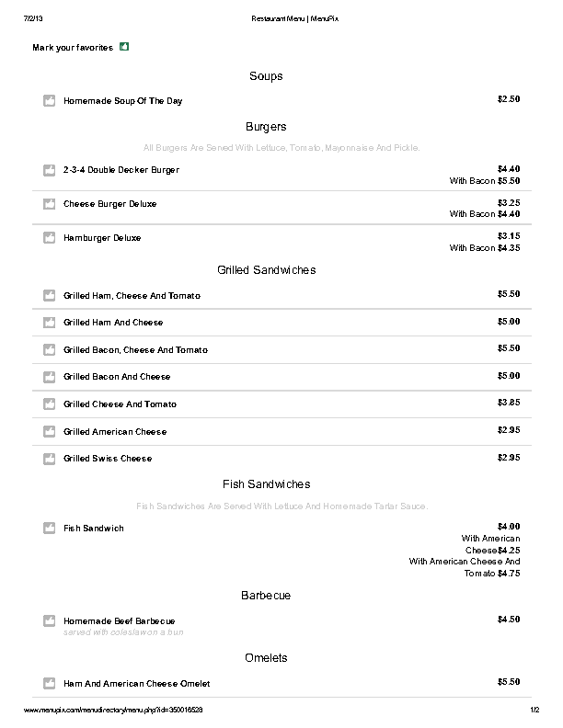Favorite the Homemade Beef Barbecue
The image size is (563, 728).
50,621
